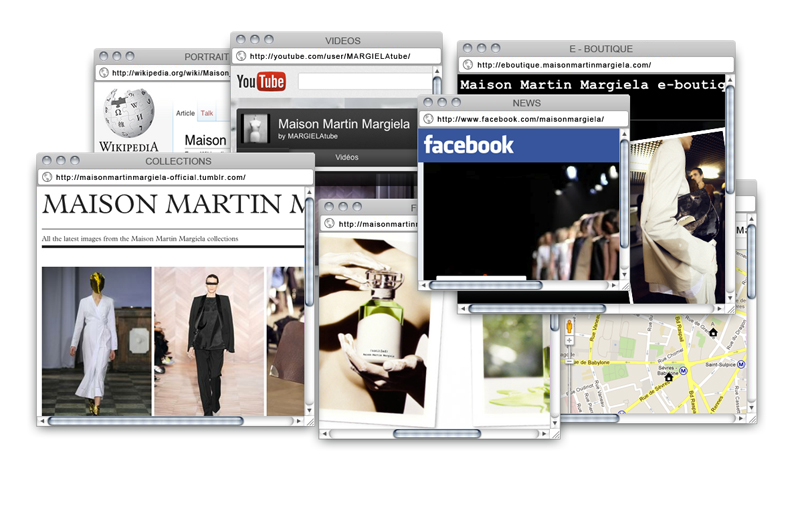Click scroll-right arrow in perfume bottle window
This screenshot has height=513, width=800.
pos(544,434)
